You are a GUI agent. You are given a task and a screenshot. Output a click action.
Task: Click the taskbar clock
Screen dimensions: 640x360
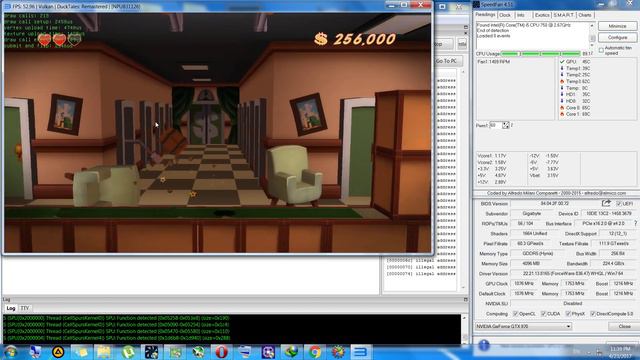pyautogui.click(x=620, y=352)
